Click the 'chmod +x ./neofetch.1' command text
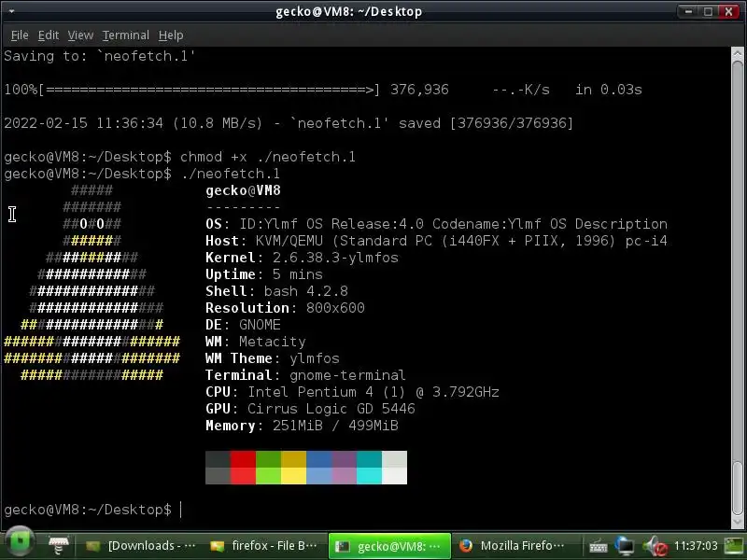 (x=268, y=157)
